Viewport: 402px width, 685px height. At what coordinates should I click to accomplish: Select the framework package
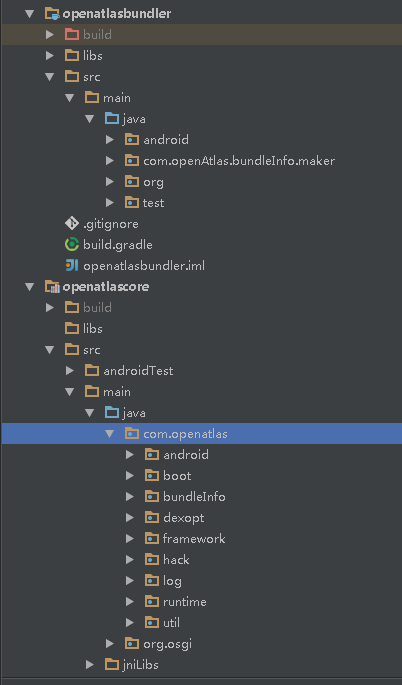[x=194, y=539]
